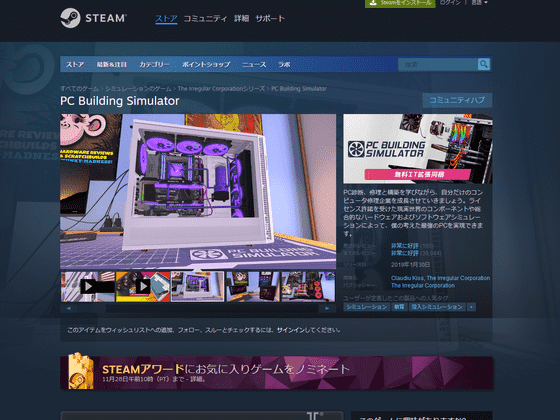Click the シミュレーション tag

coord(366,307)
